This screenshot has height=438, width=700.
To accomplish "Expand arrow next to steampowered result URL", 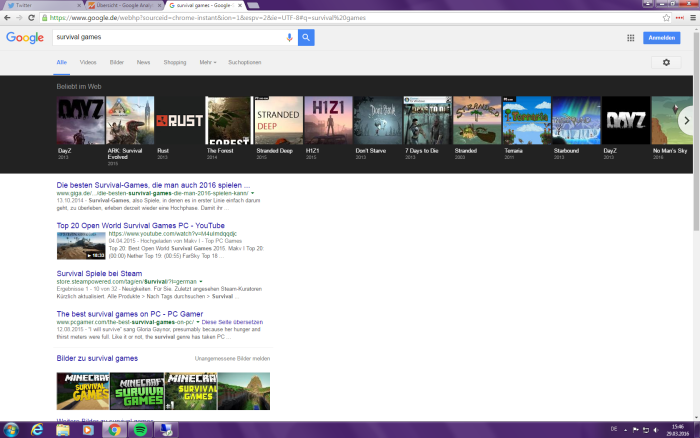I will click(201, 282).
